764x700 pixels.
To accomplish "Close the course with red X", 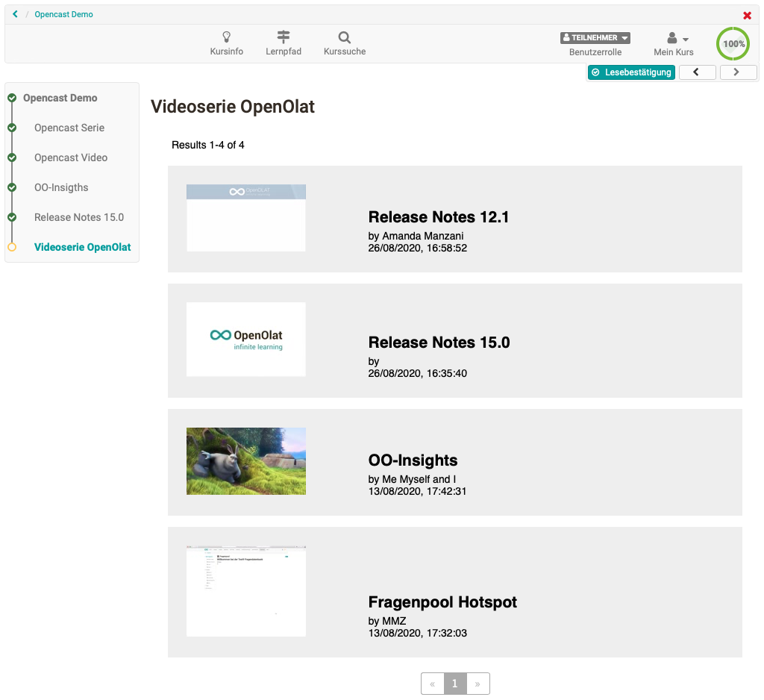I will click(x=747, y=16).
